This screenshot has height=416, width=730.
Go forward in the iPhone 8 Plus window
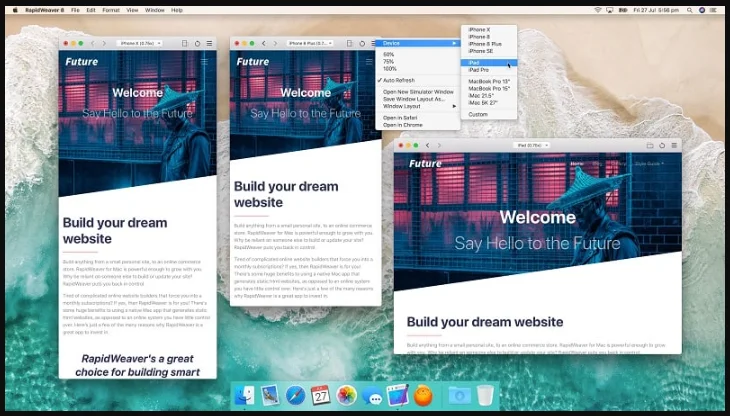tap(275, 43)
